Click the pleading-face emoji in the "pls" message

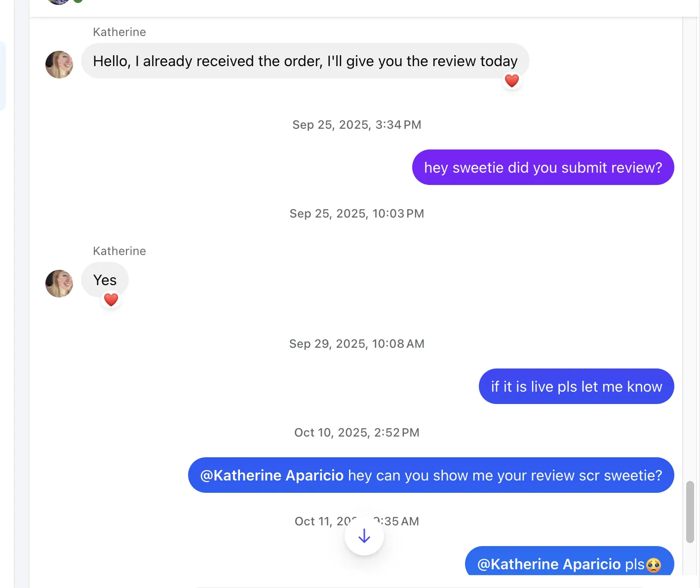pos(654,565)
